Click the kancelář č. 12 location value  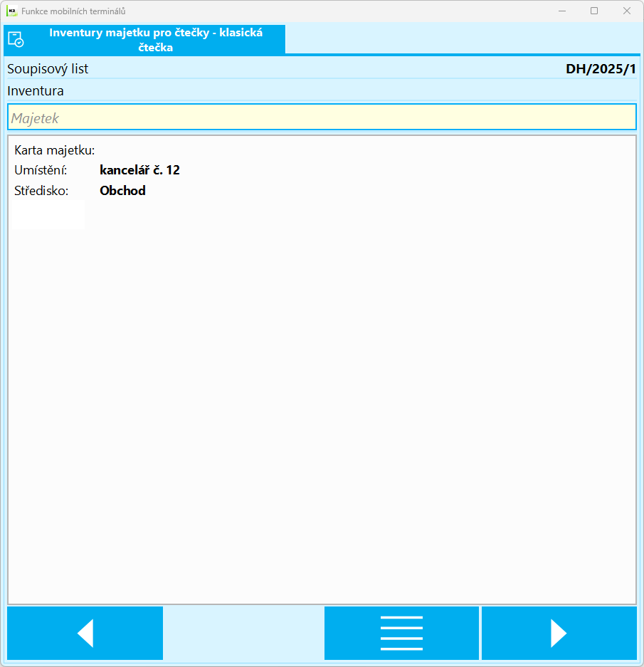(x=139, y=170)
